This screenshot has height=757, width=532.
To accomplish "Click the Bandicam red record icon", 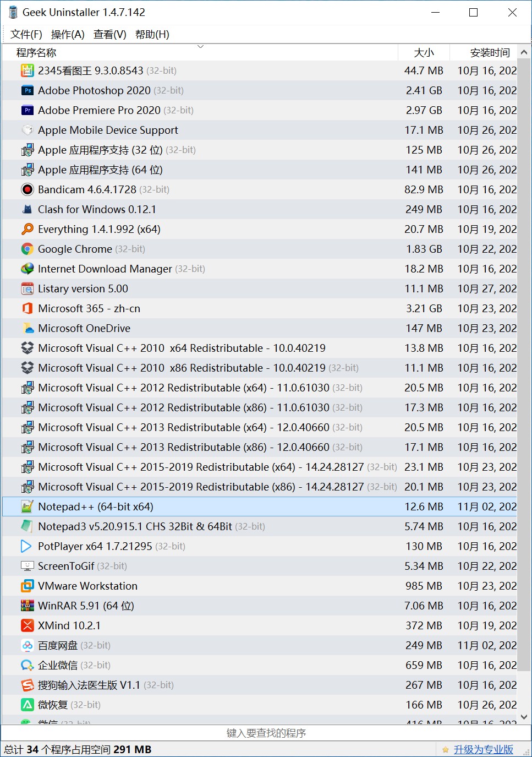I will [x=27, y=189].
